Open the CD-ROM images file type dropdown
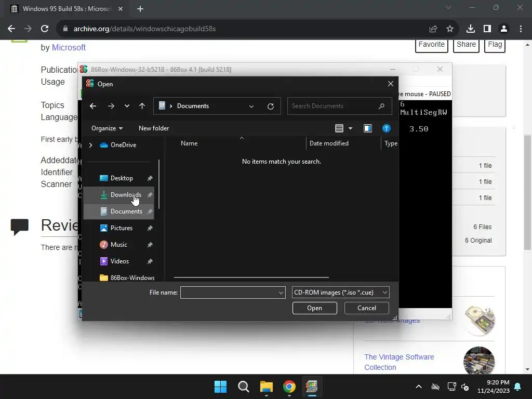This screenshot has height=399, width=532. [x=340, y=292]
